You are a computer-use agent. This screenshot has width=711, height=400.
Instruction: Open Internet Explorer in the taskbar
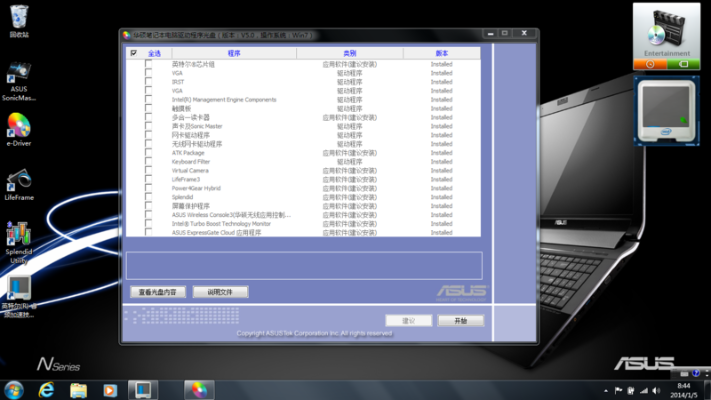pyautogui.click(x=45, y=389)
